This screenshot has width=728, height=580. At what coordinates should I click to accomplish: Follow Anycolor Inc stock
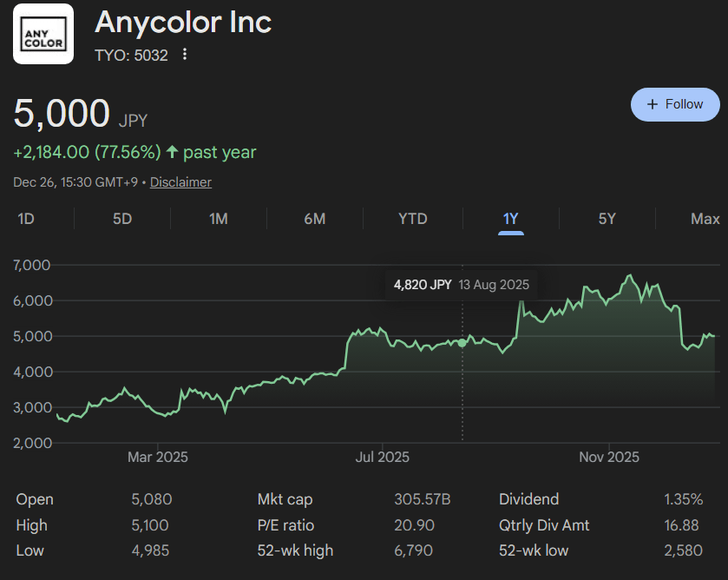pyautogui.click(x=675, y=104)
